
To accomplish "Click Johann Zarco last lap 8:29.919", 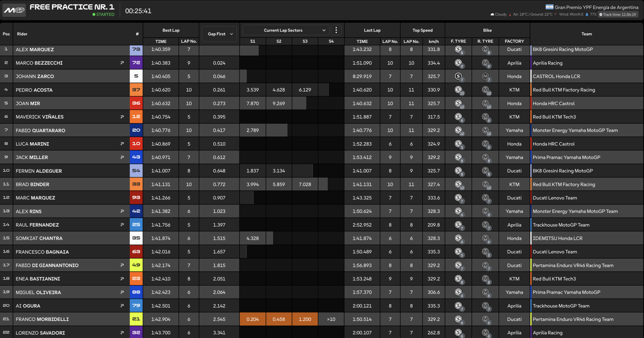I will [x=362, y=76].
